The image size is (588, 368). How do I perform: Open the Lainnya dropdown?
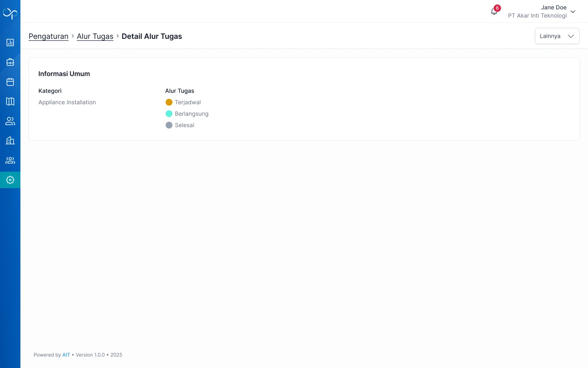pos(557,36)
